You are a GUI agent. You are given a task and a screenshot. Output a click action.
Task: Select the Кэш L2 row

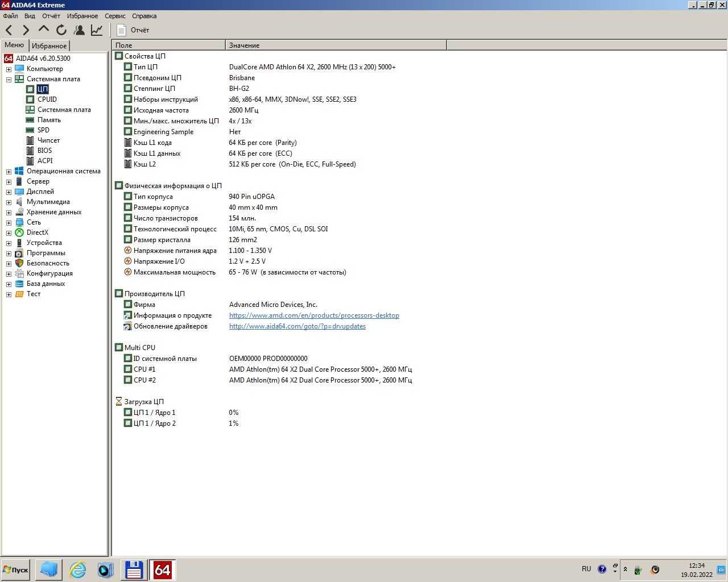[240, 164]
